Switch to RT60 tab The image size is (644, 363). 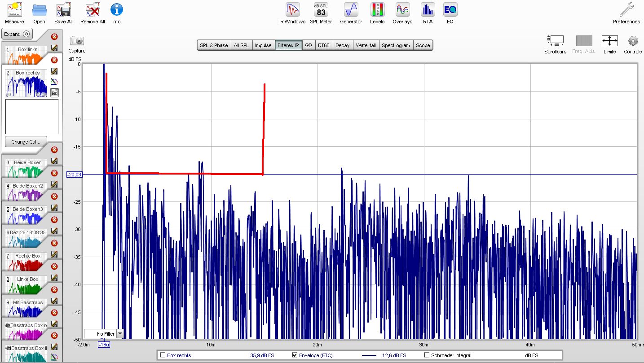coord(323,45)
